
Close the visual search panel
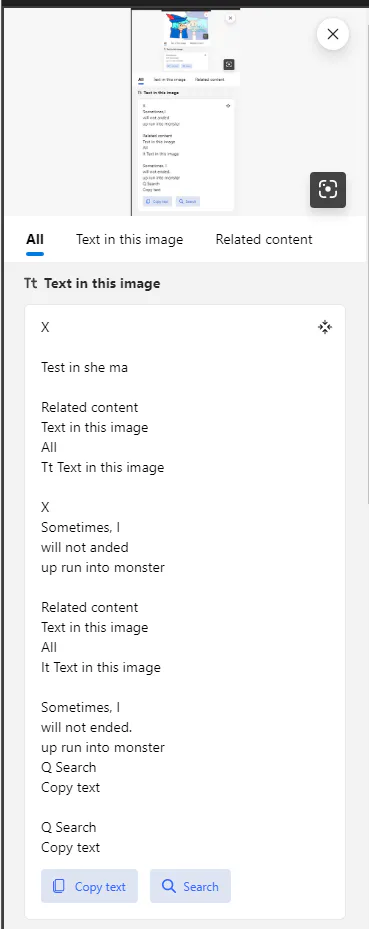coord(333,34)
